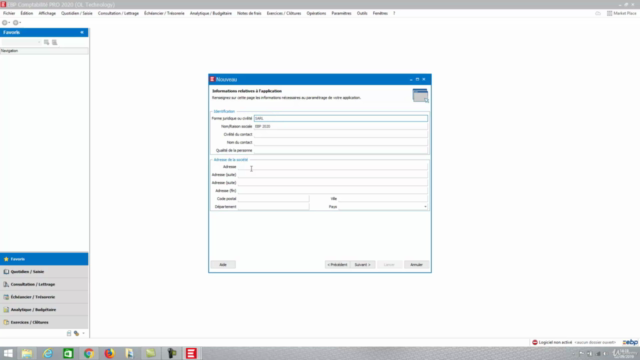Viewport: 640px width, 360px height.
Task: Open the Échéancier / Trésorerie menu
Action: [164, 13]
